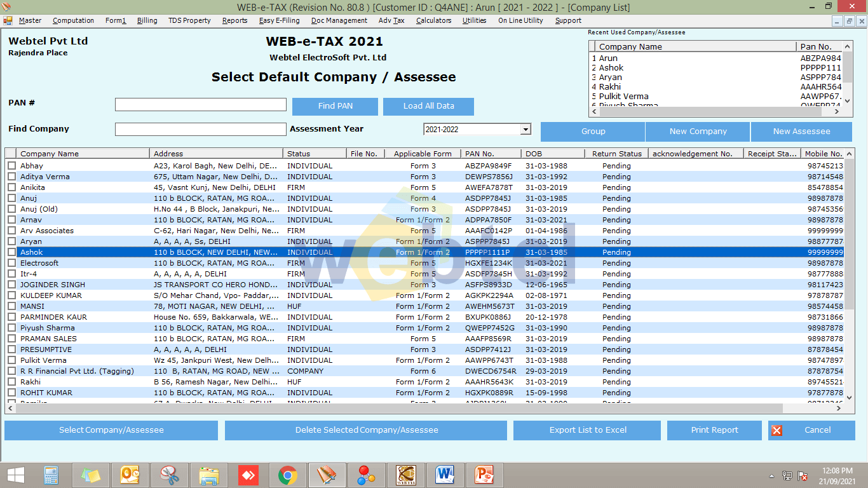Open the TDS Property menu
This screenshot has width=868, height=488.
(x=189, y=20)
